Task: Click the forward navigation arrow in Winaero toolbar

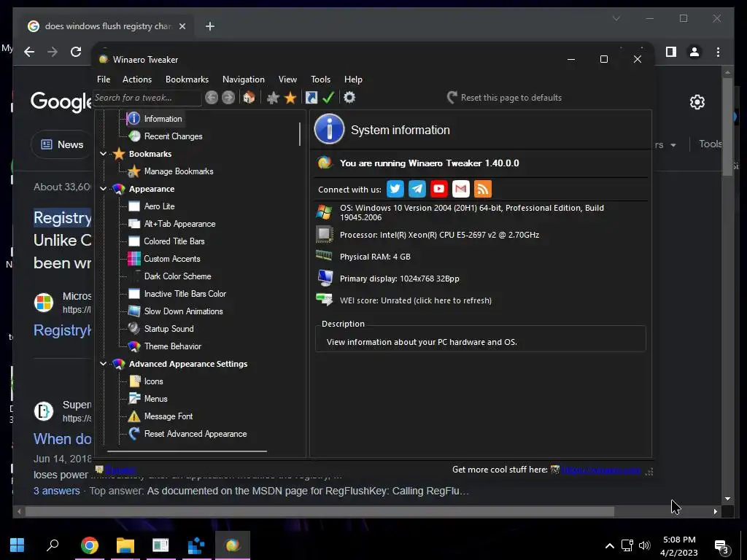Action: coord(228,98)
